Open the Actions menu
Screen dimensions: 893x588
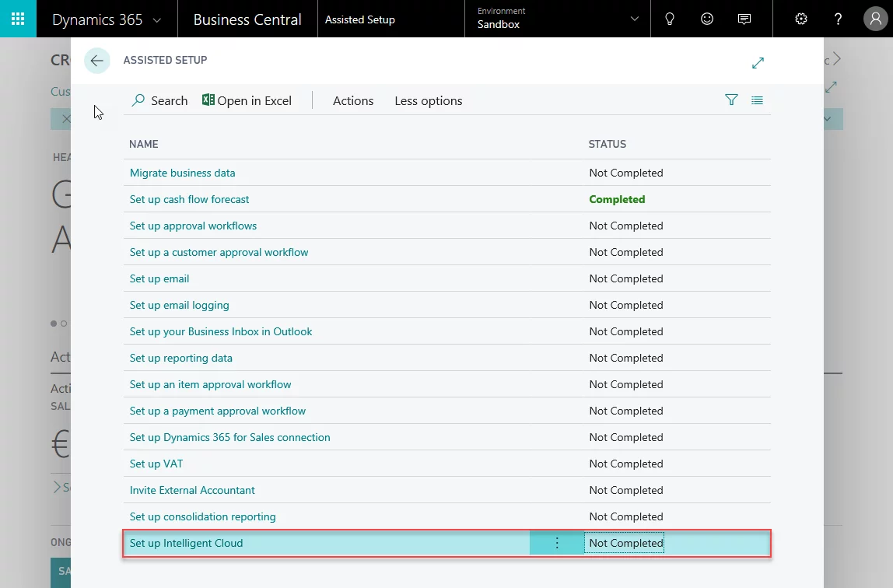click(x=353, y=100)
